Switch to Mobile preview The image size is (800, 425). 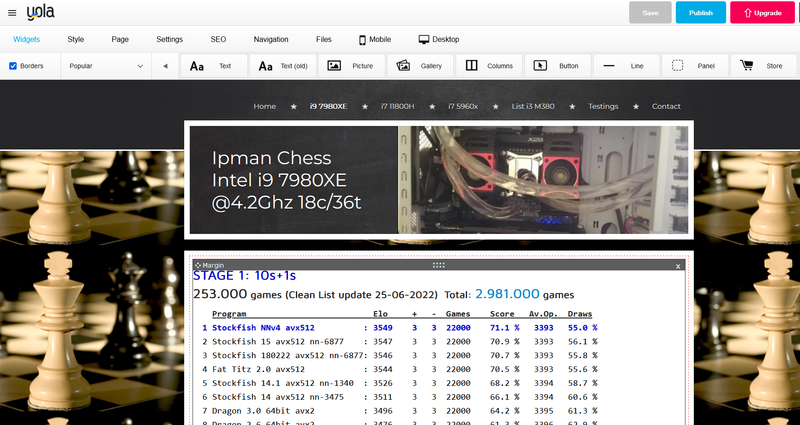point(375,39)
